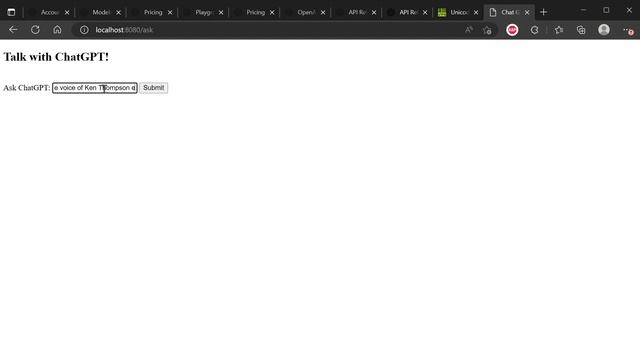Click the Submit button
The image size is (640, 360).
tap(153, 88)
